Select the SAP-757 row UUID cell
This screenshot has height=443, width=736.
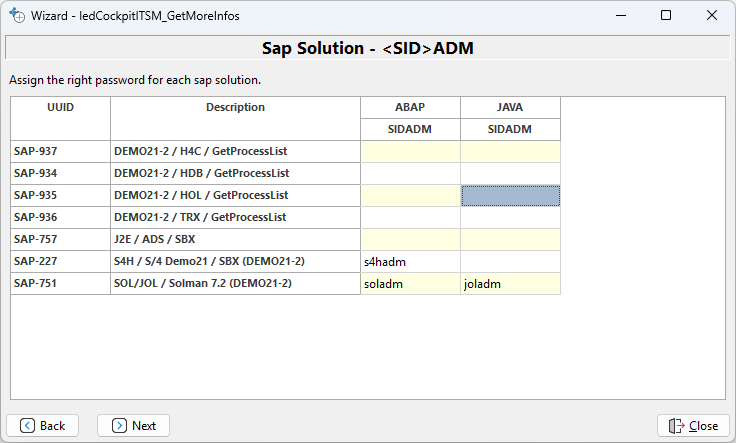point(60,239)
